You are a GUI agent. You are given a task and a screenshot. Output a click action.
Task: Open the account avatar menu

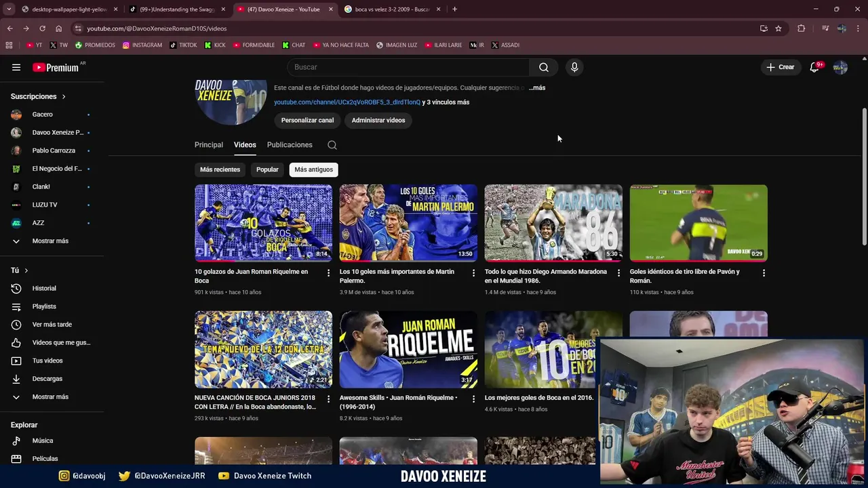point(840,67)
